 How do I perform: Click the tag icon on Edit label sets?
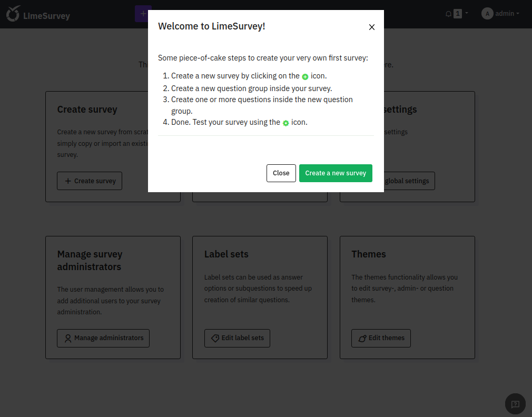[215, 339]
